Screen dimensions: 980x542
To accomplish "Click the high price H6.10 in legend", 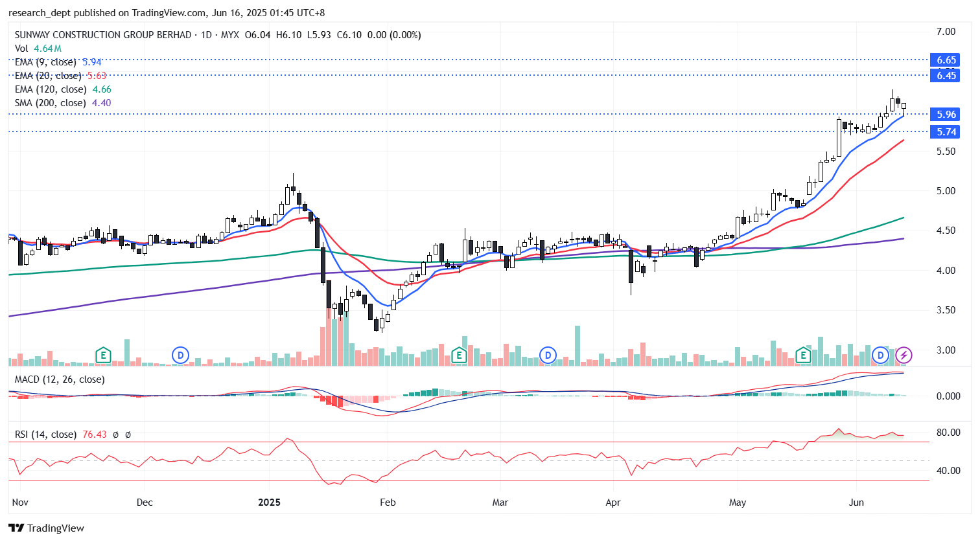I will [x=288, y=35].
